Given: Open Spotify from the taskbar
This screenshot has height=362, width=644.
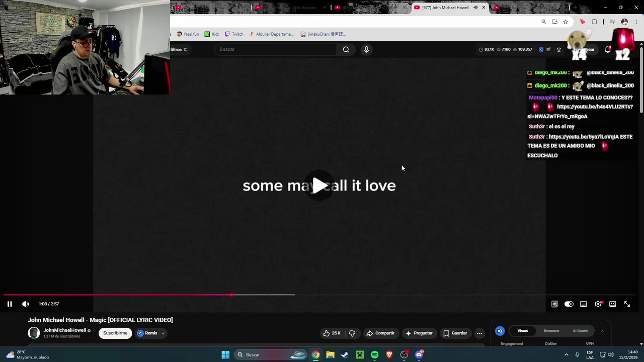Looking at the screenshot, I should [x=375, y=355].
